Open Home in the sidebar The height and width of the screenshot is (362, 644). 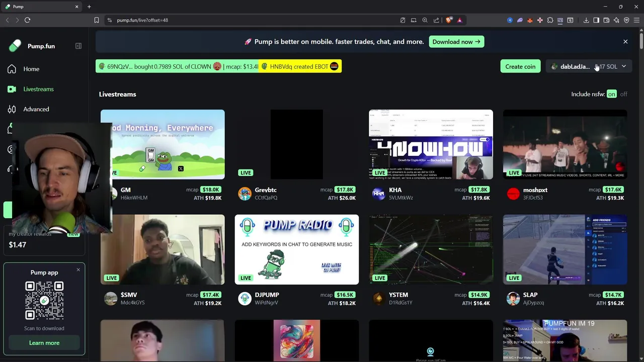coord(31,69)
